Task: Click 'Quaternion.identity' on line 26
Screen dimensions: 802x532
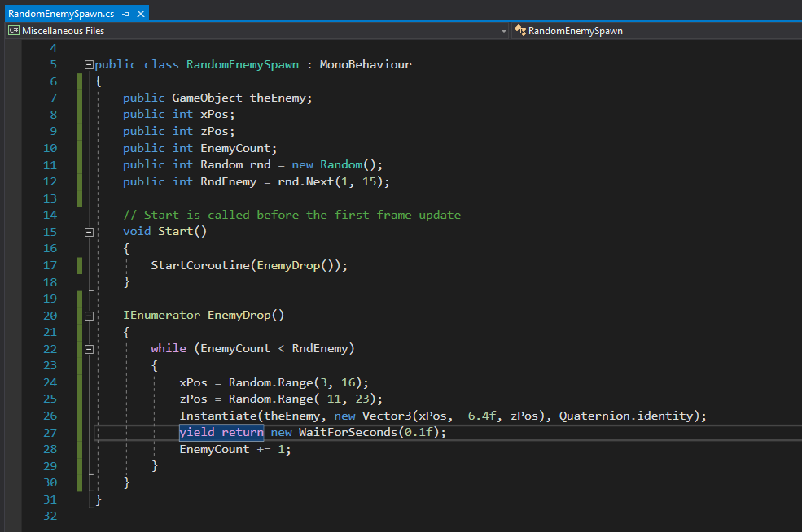Action: click(x=629, y=416)
